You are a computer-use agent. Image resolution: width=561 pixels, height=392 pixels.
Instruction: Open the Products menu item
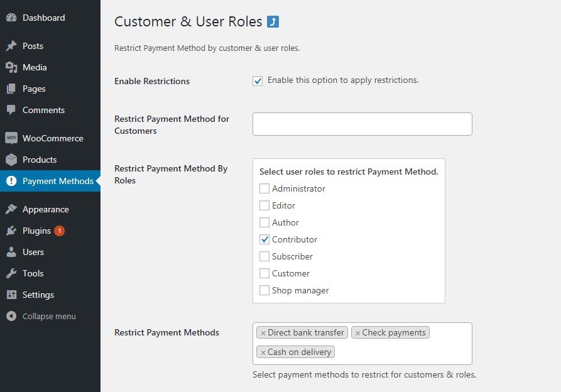click(x=39, y=160)
